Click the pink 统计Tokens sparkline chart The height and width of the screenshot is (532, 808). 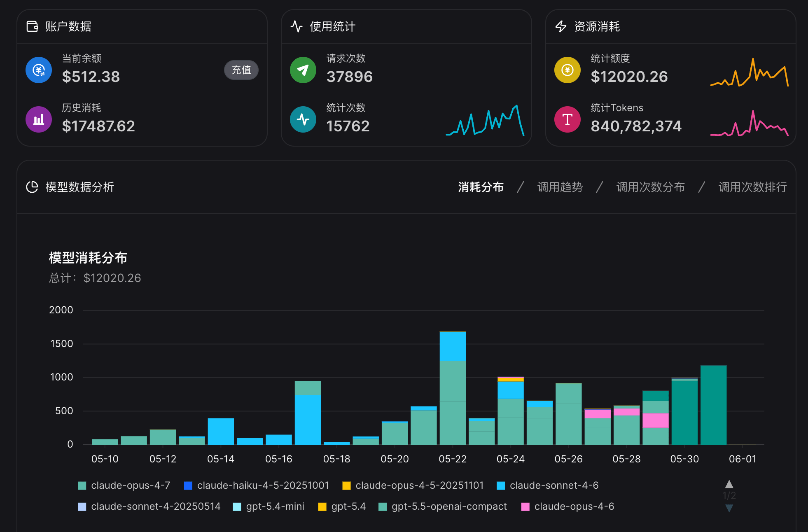pyautogui.click(x=750, y=123)
